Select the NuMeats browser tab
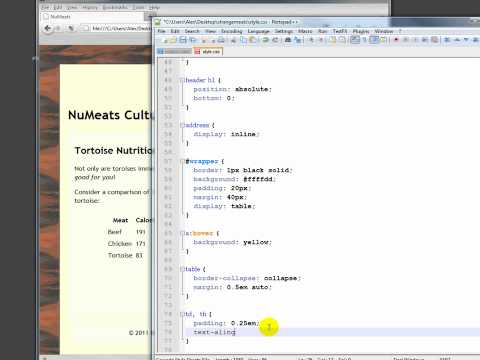 (60, 16)
